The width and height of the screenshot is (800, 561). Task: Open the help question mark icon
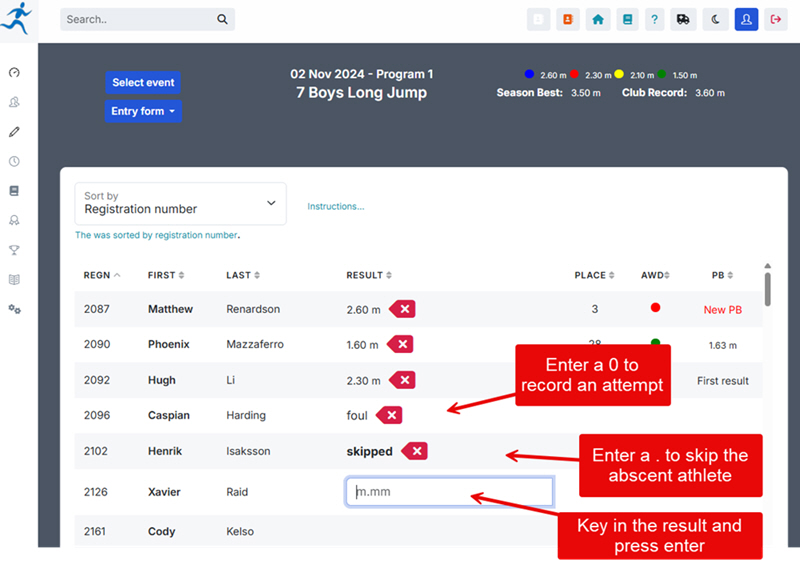coord(654,19)
